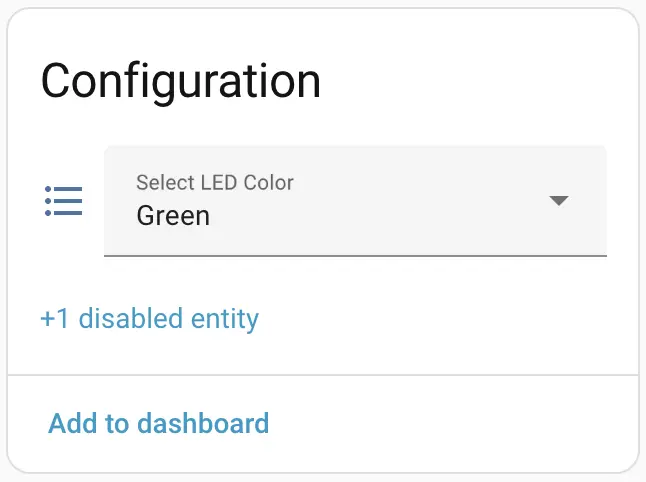Change the LED color from Green
The height and width of the screenshot is (482, 646).
coord(355,201)
